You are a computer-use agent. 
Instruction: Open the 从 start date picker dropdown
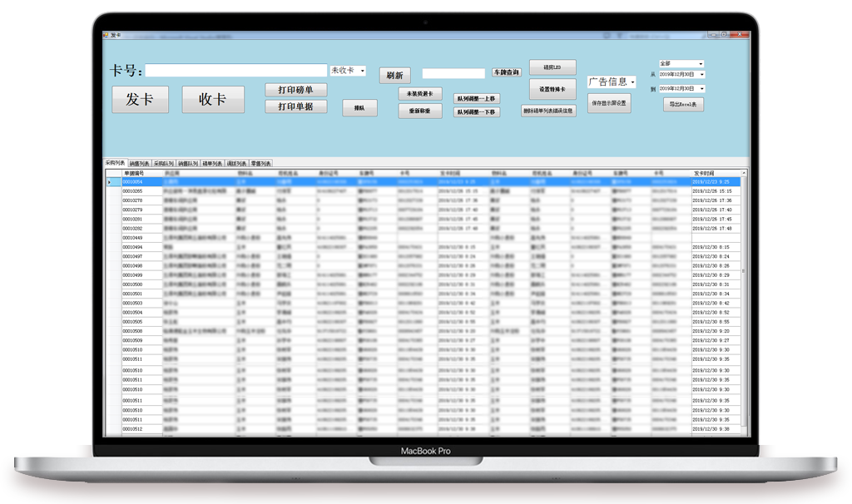point(701,75)
